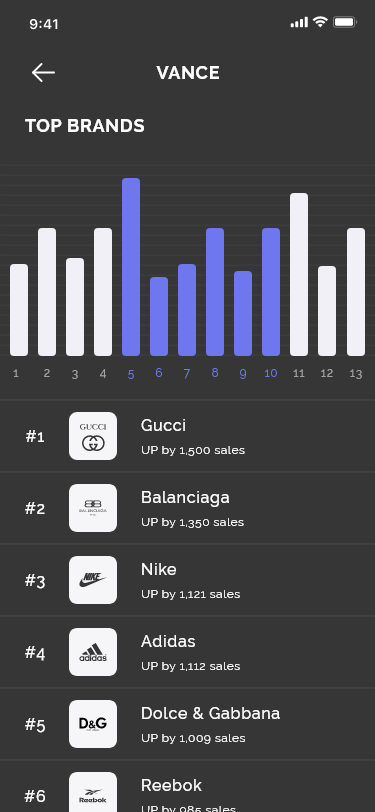Select the tallest purple bar 5
Viewport: 375px width, 812px height.
click(131, 267)
